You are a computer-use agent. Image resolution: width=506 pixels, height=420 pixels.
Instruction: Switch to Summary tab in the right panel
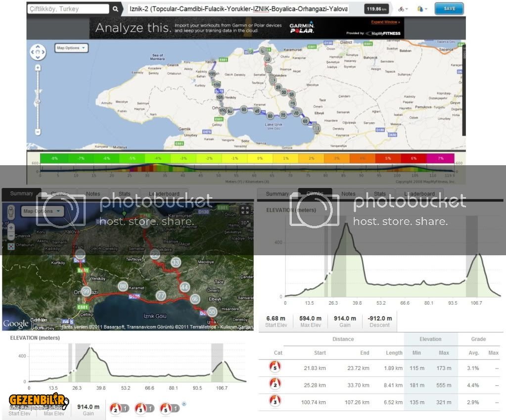pyautogui.click(x=277, y=194)
